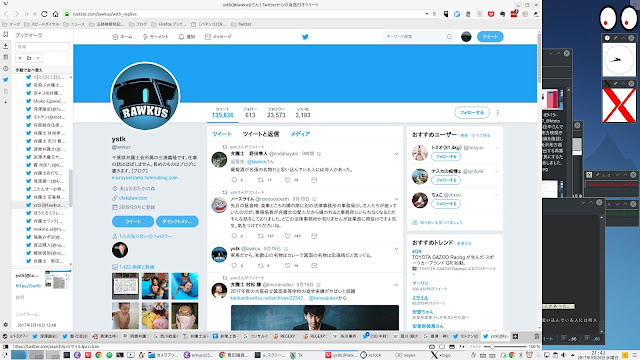Open Google Chrome from the taskbar

tap(98, 355)
